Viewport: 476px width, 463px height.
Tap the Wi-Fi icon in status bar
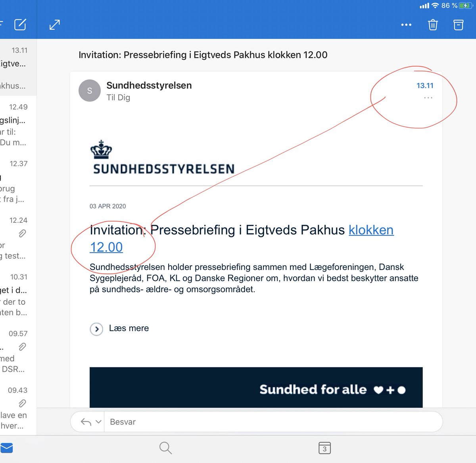[435, 6]
